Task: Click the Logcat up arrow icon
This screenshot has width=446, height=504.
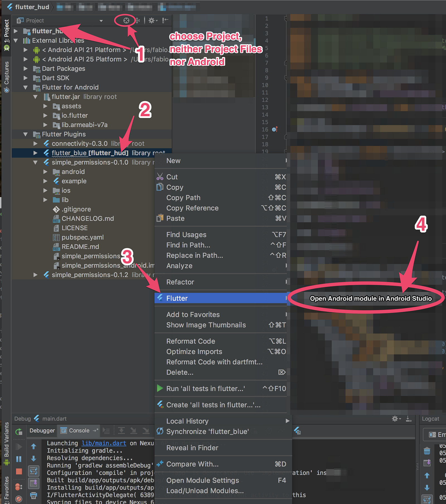Action: click(427, 475)
